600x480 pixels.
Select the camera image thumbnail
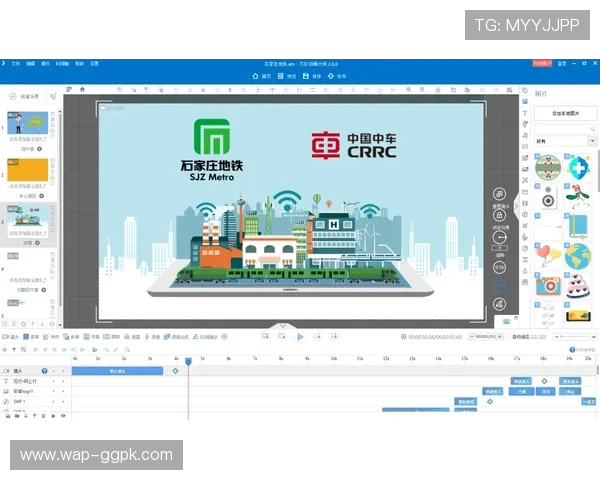tap(547, 287)
